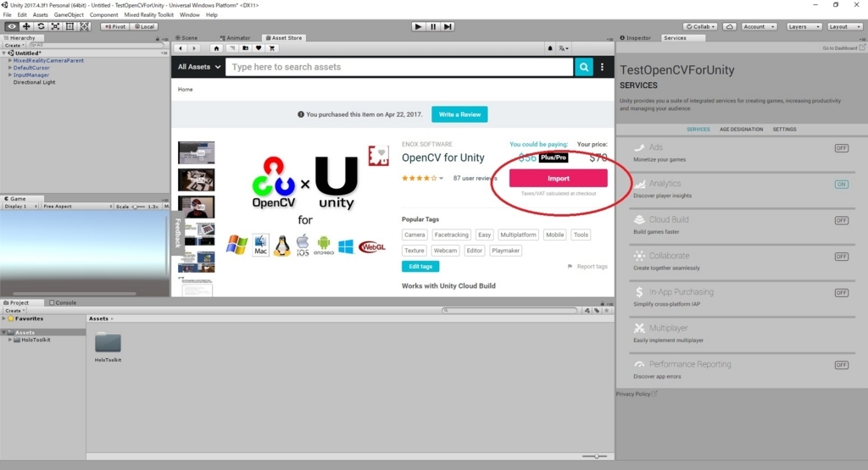Open the Layout dropdown
Image resolution: width=868 pixels, height=470 pixels.
tap(845, 26)
